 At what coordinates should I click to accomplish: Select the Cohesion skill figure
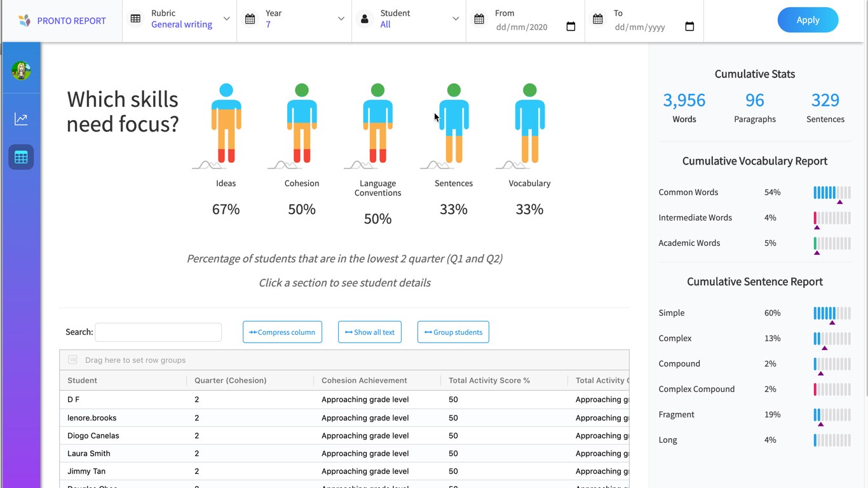click(x=302, y=123)
